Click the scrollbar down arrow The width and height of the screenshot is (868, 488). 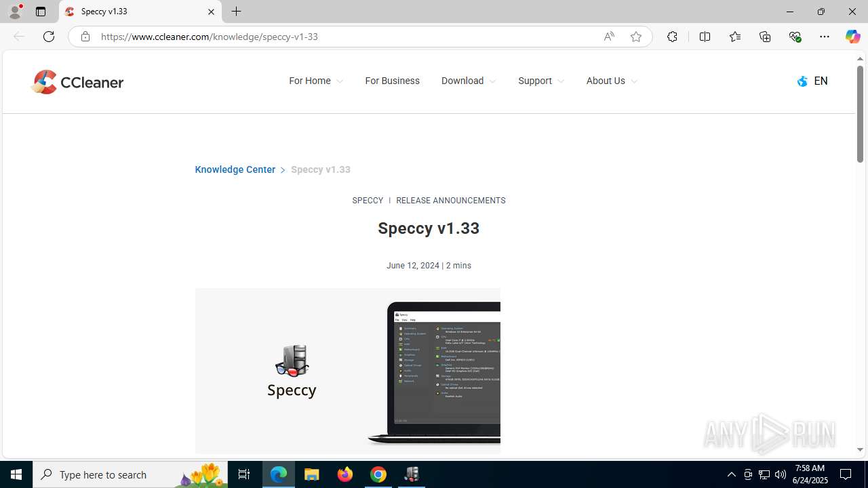(860, 450)
